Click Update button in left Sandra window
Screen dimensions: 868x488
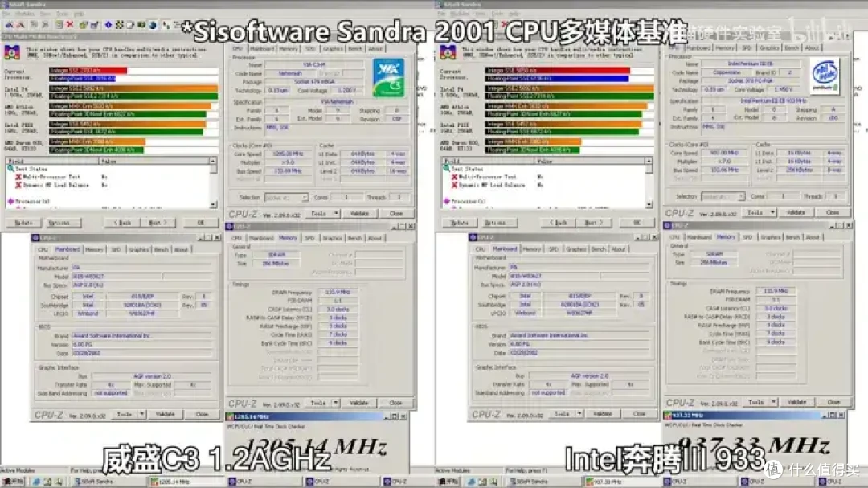23,223
